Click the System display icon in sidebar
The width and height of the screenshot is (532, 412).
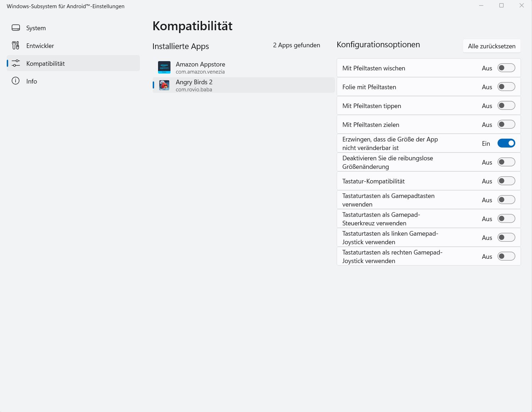click(x=16, y=28)
